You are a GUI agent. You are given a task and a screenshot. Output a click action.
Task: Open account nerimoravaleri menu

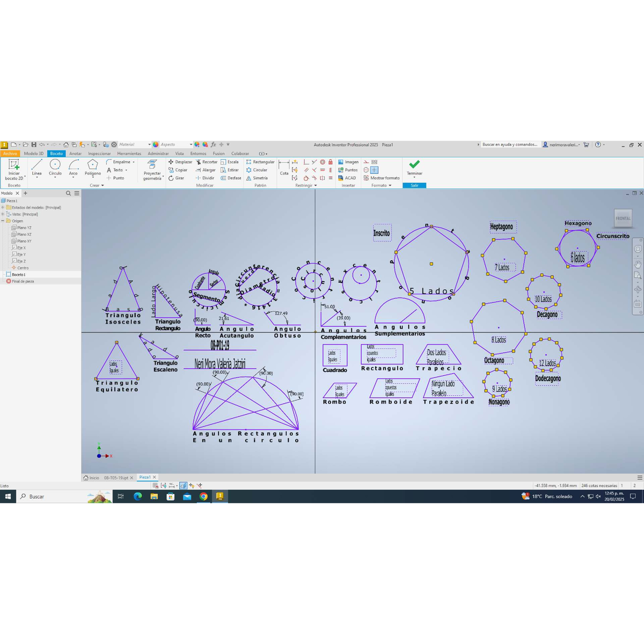561,145
